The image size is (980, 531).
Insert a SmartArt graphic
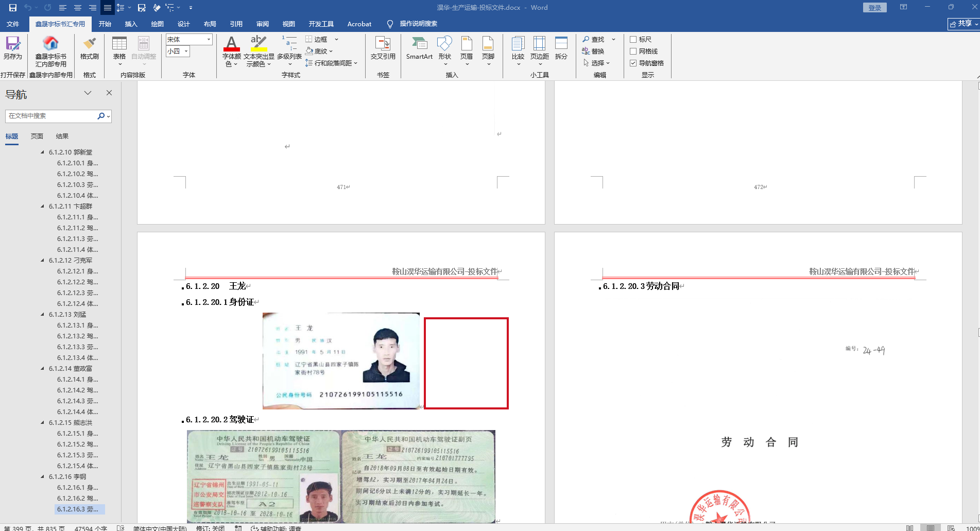419,48
